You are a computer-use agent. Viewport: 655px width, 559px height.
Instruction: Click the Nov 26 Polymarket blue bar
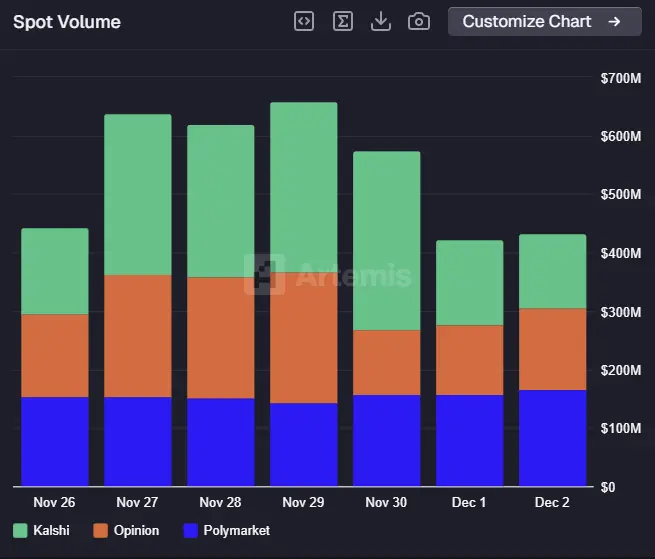click(x=55, y=441)
